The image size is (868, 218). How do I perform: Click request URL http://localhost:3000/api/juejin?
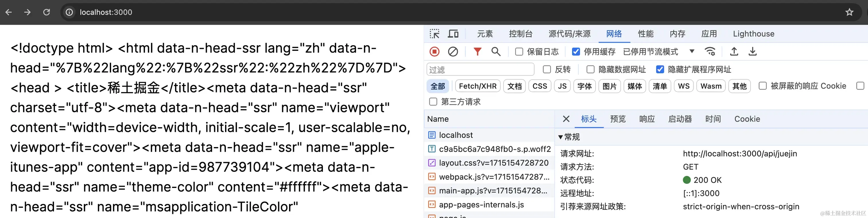(x=740, y=154)
